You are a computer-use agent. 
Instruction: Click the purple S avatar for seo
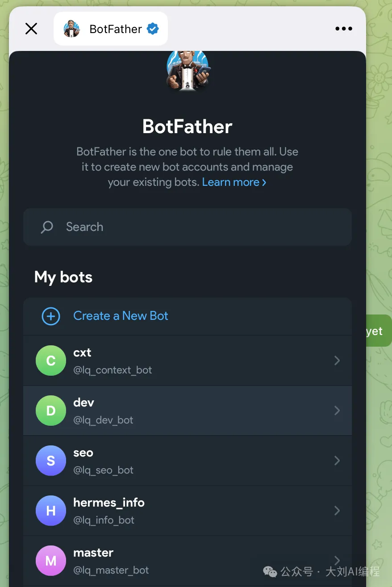(51, 461)
